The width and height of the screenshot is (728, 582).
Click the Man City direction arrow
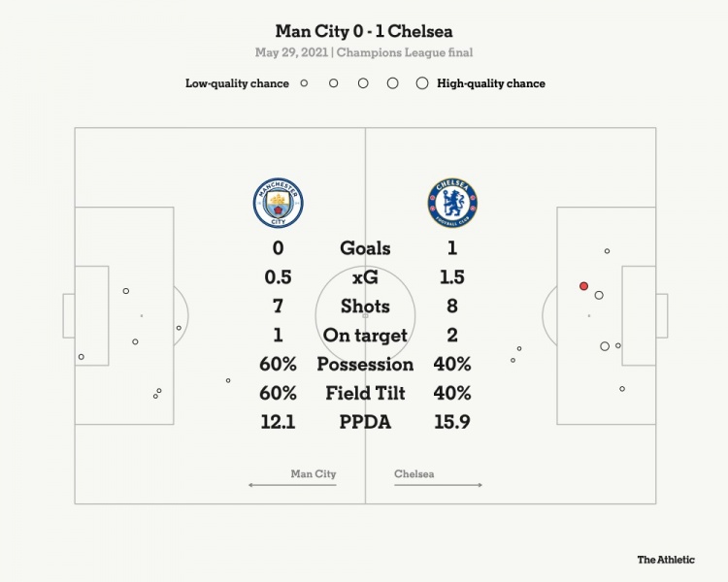(x=292, y=485)
